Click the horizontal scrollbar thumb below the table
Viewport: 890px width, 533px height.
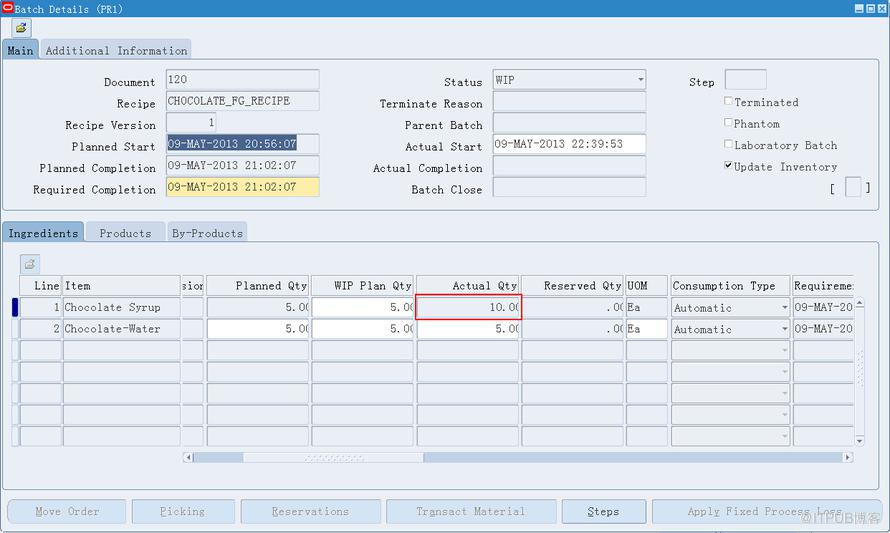click(333, 458)
